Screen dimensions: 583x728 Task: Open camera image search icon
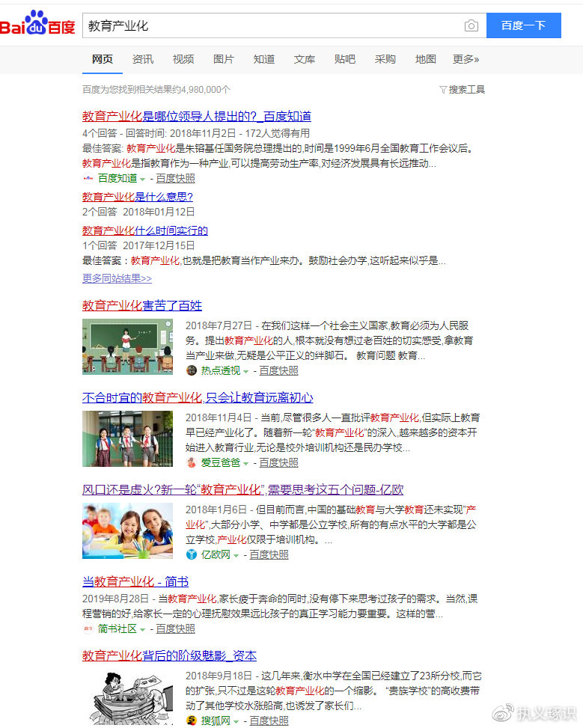[x=471, y=25]
